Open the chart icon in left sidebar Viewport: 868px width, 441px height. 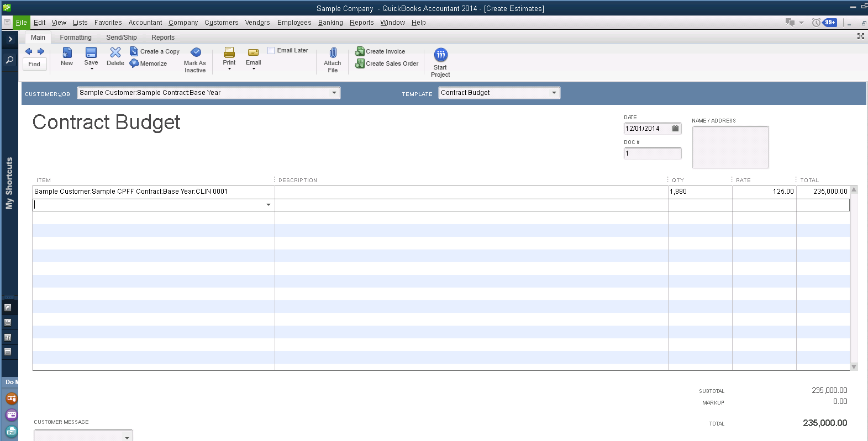[8, 337]
